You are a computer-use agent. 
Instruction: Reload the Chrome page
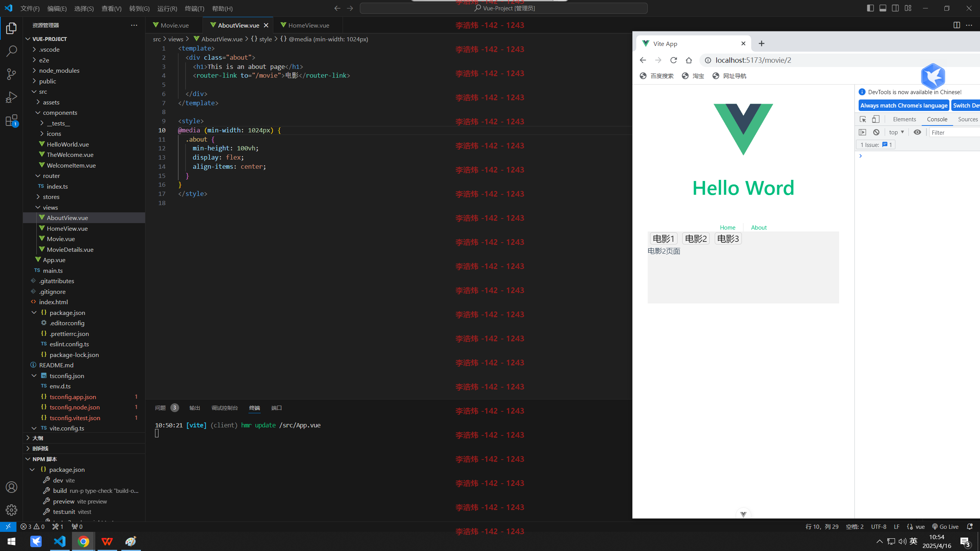point(674,60)
